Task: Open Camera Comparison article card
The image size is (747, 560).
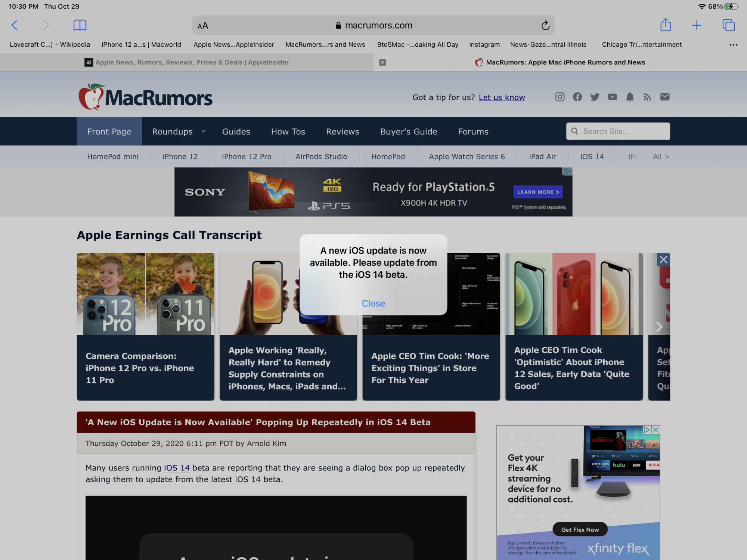Action: coord(146,327)
